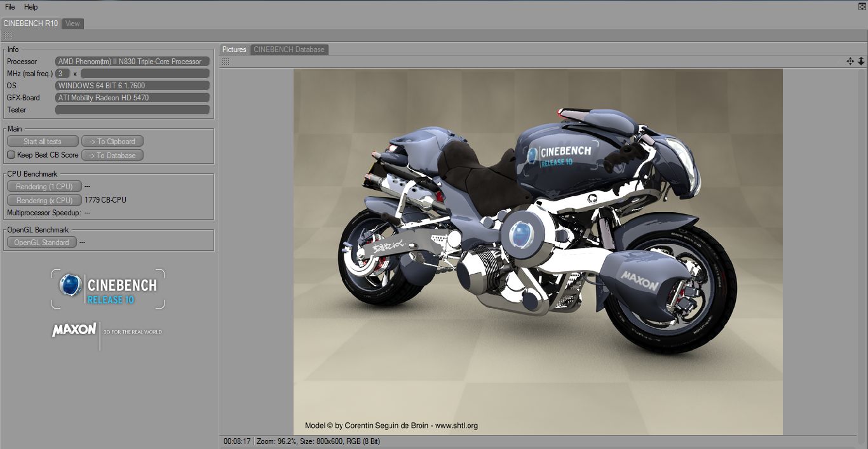Toggle Keep Best CB Score checkbox

click(x=11, y=155)
